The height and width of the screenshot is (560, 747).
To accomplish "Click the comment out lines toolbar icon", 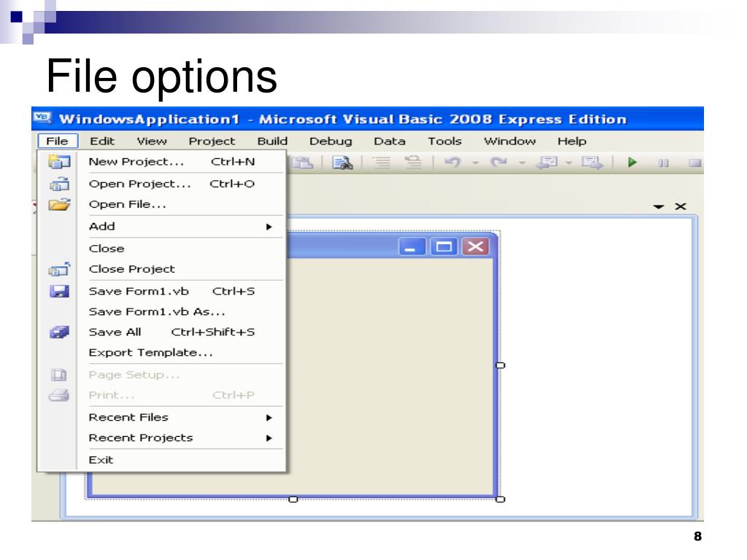I will (x=382, y=163).
